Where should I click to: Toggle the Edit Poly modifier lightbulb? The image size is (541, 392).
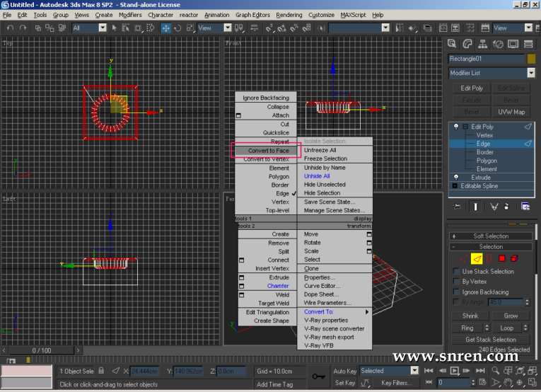(x=455, y=126)
